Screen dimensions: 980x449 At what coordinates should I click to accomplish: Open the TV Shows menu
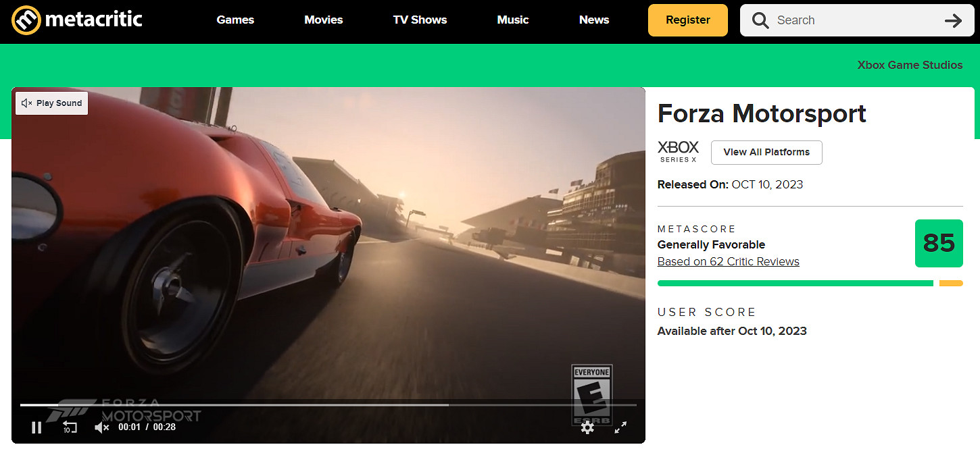(420, 20)
